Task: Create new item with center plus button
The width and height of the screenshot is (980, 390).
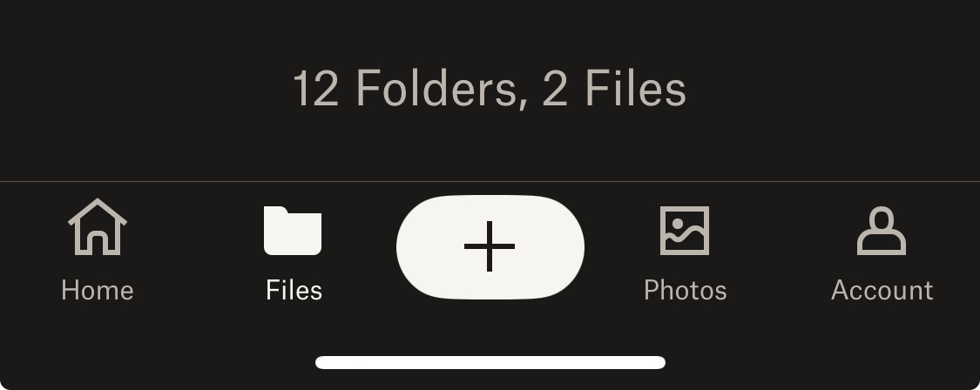Action: pyautogui.click(x=490, y=247)
